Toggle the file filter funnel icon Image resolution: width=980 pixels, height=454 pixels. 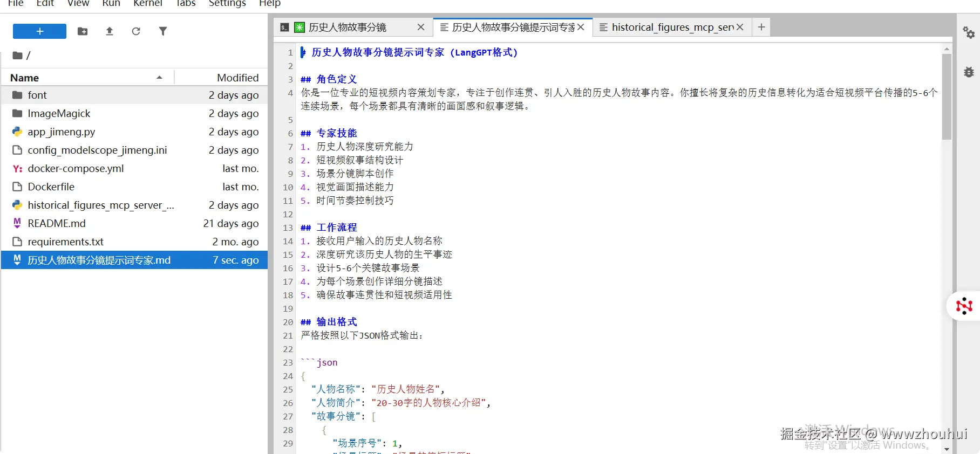tap(163, 31)
